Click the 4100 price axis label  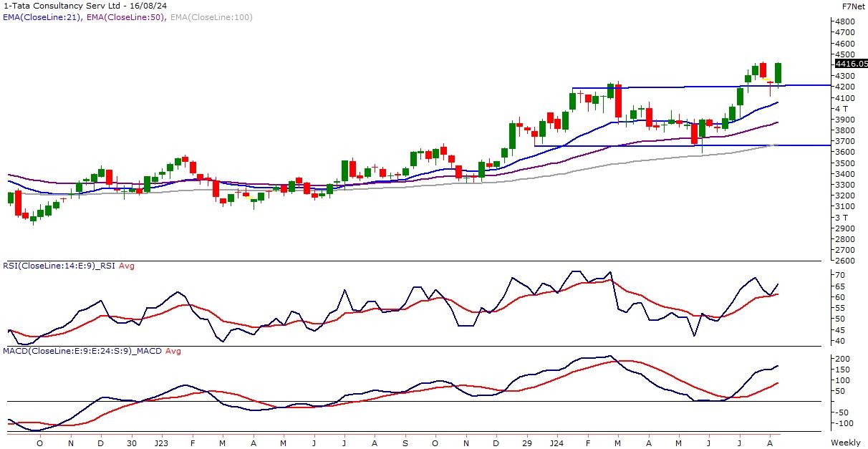844,97
